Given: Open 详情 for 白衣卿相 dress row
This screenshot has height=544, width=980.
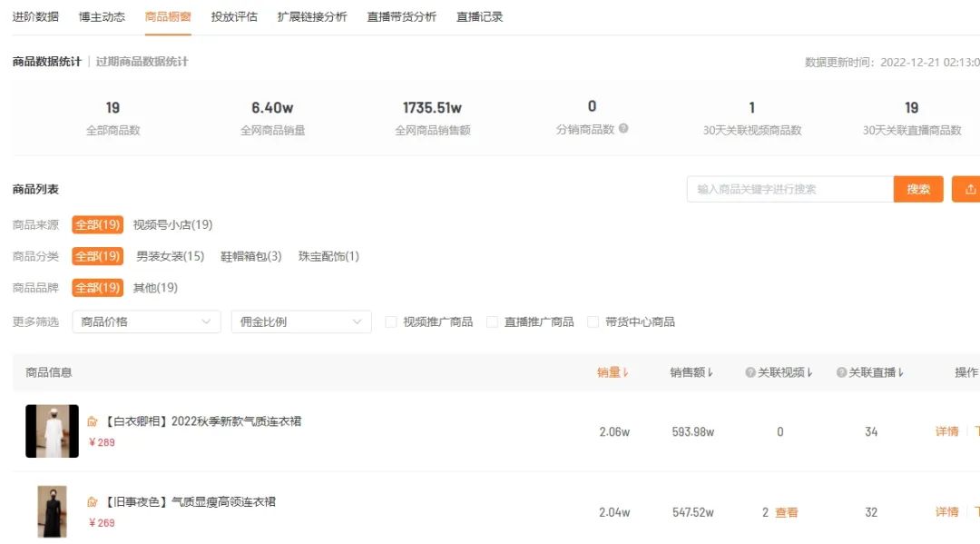Looking at the screenshot, I should click(946, 431).
